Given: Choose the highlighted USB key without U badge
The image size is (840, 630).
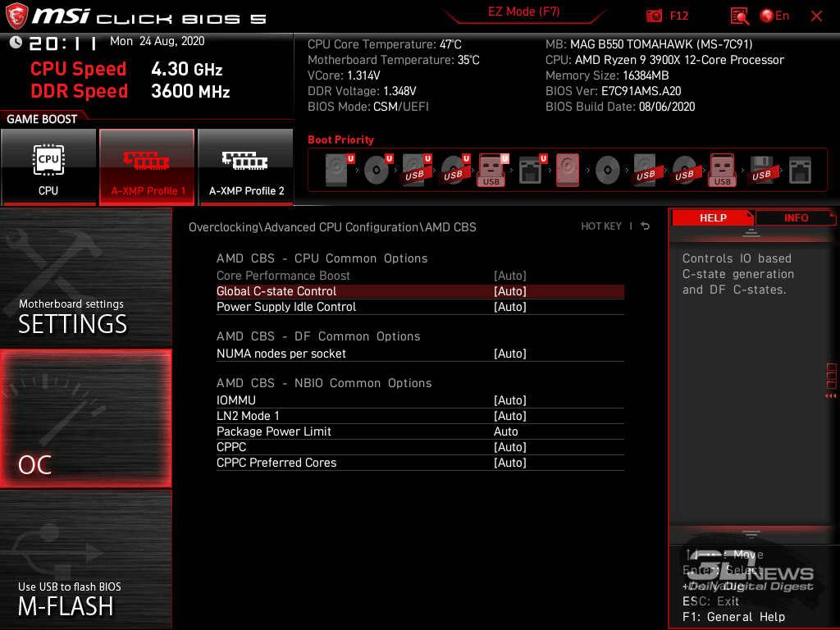Looking at the screenshot, I should (723, 171).
